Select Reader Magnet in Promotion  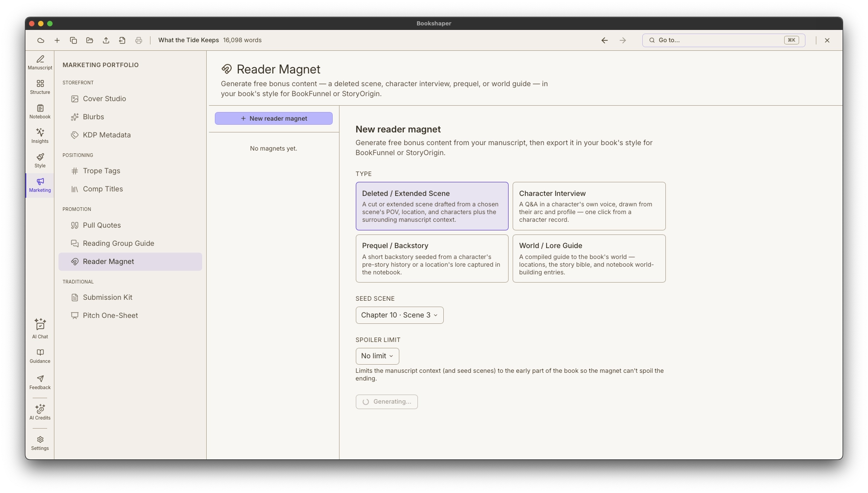coord(130,262)
